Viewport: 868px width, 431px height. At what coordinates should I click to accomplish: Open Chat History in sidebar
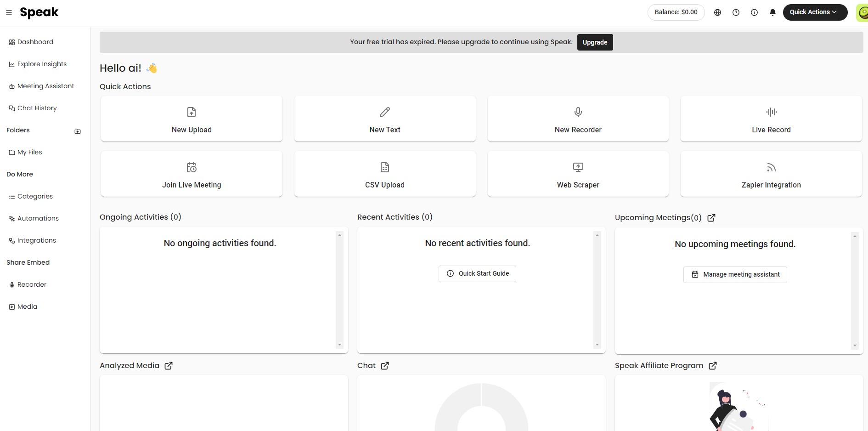click(33, 108)
